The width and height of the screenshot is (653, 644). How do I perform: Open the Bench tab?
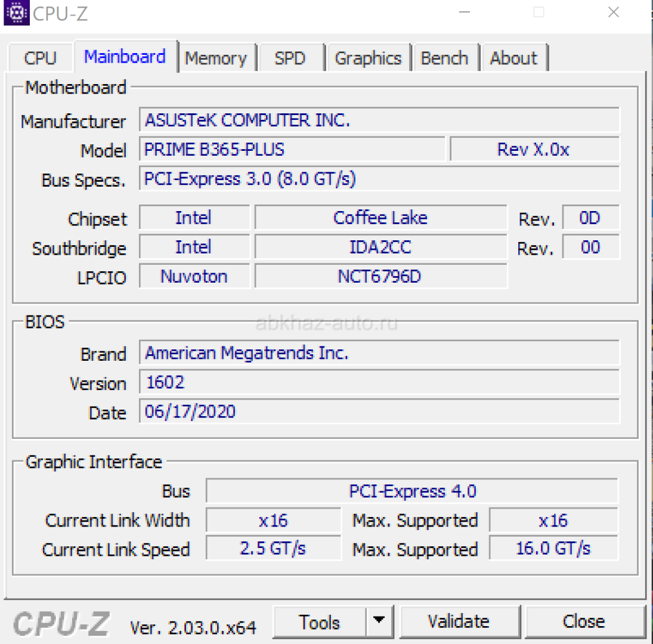point(445,58)
